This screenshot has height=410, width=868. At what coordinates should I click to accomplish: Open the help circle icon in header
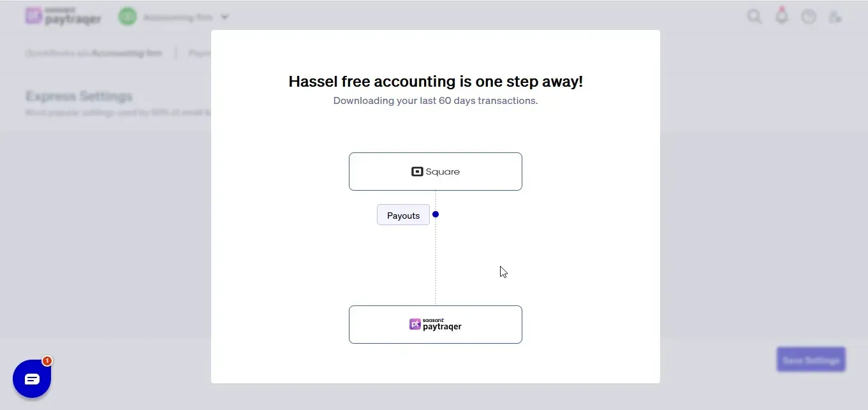coord(809,17)
